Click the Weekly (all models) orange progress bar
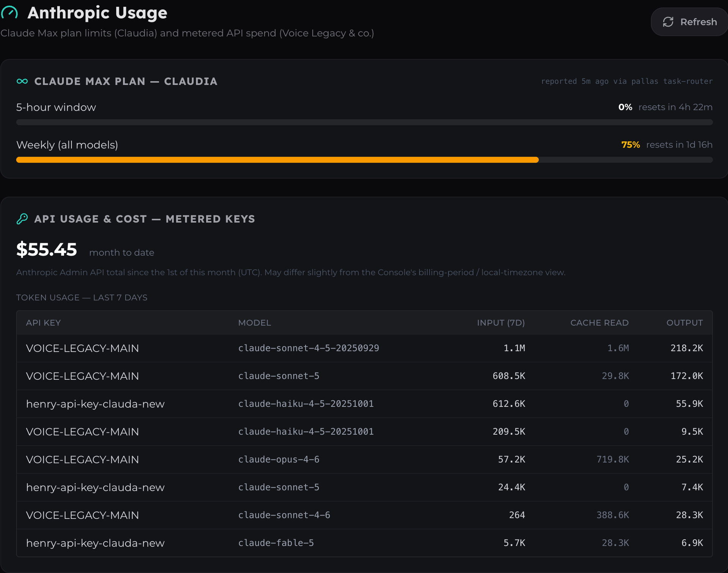The height and width of the screenshot is (573, 728). click(277, 160)
